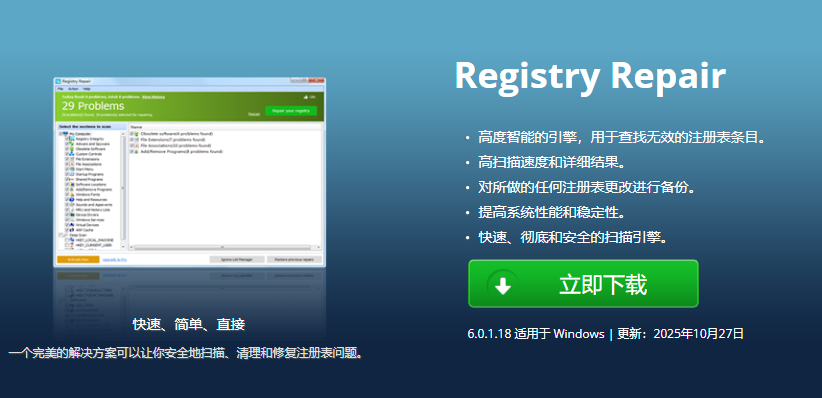822x398 pixels.
Task: Open the File menu in the screenshot window
Action: [60, 89]
